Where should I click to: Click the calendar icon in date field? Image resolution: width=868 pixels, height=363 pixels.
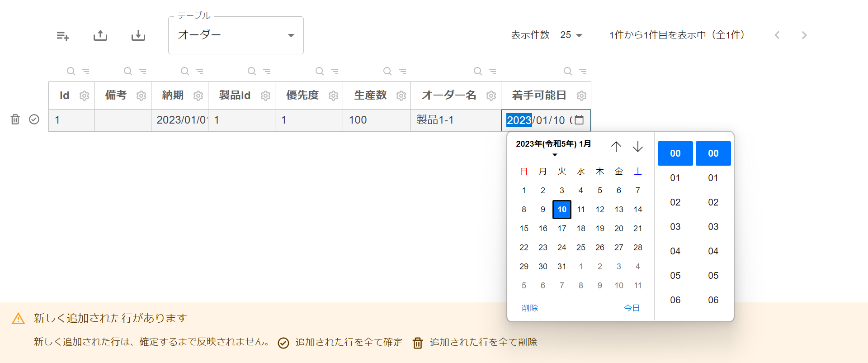pos(579,120)
